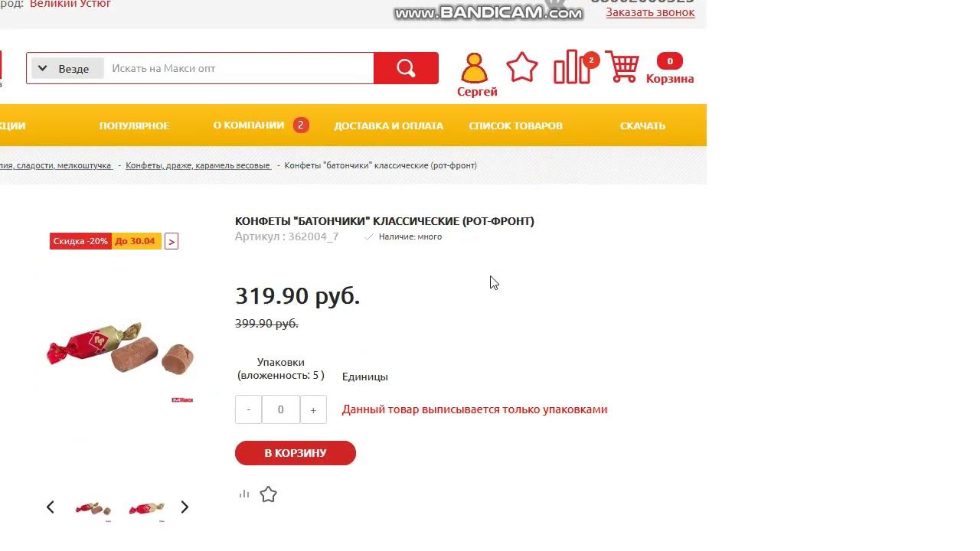Open favorites star icon in header
The image size is (980, 551).
[x=522, y=67]
